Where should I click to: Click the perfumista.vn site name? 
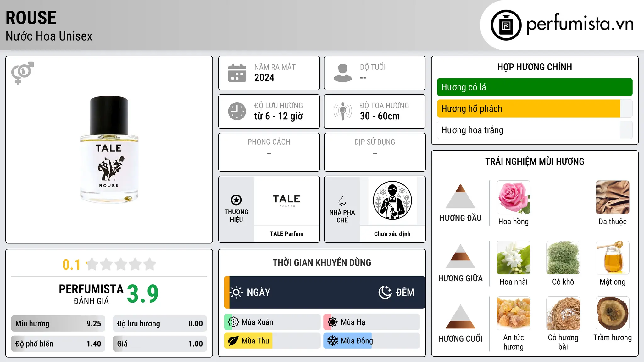580,24
